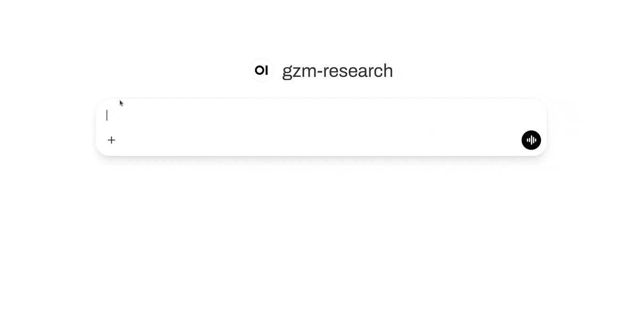Start voice mode with the waveform button

click(x=531, y=140)
